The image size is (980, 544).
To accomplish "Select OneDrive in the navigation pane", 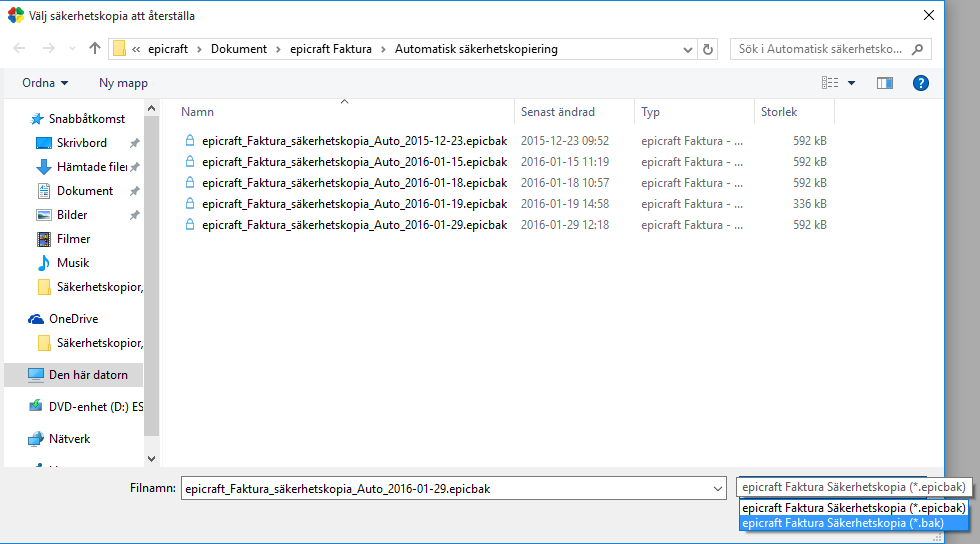I will pyautogui.click(x=73, y=319).
